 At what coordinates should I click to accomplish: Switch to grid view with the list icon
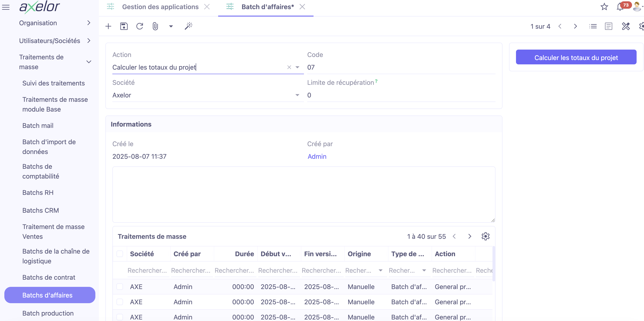click(x=593, y=26)
